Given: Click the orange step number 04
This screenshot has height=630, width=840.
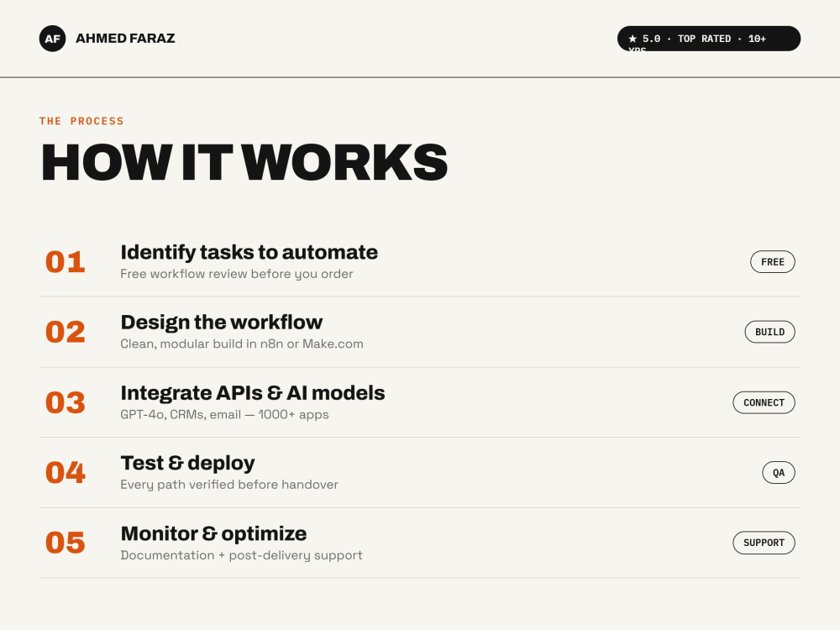Looking at the screenshot, I should pos(66,473).
